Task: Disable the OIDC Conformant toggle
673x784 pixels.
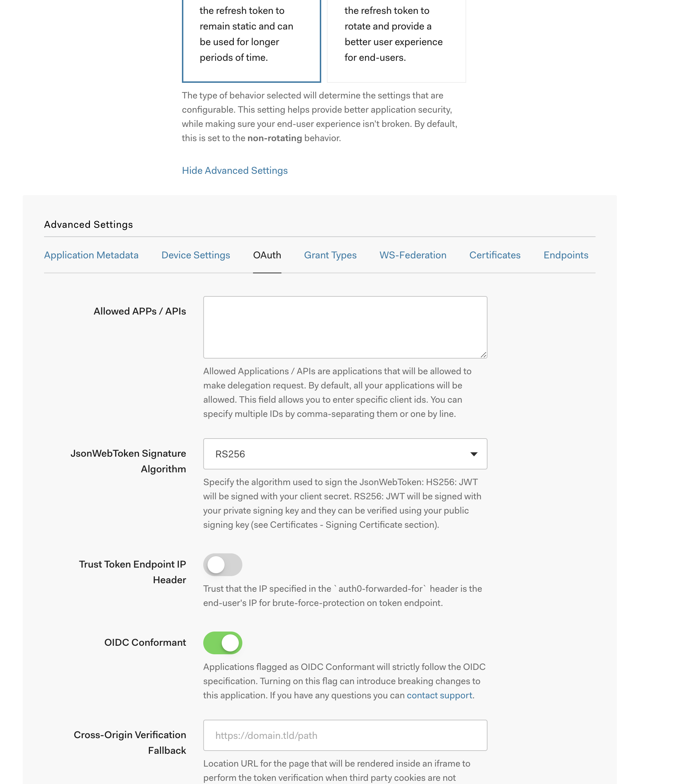Action: point(222,643)
